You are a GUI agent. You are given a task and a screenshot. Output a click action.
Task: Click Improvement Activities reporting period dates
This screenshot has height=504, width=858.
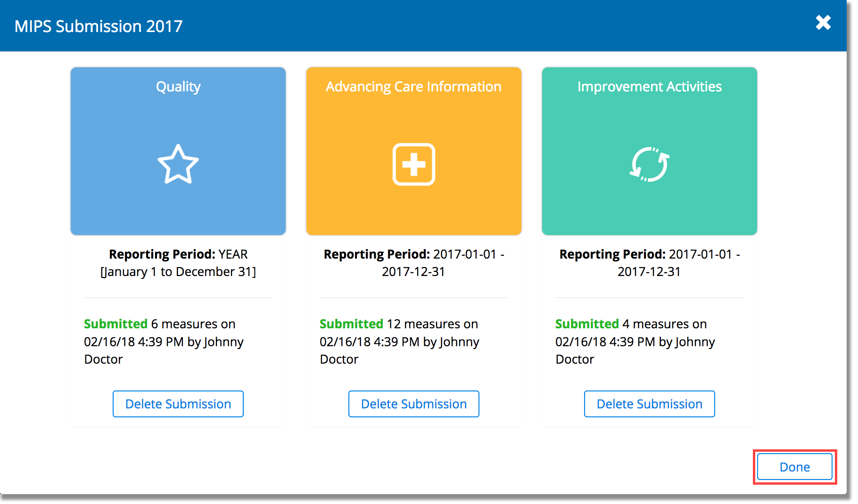[x=649, y=263]
